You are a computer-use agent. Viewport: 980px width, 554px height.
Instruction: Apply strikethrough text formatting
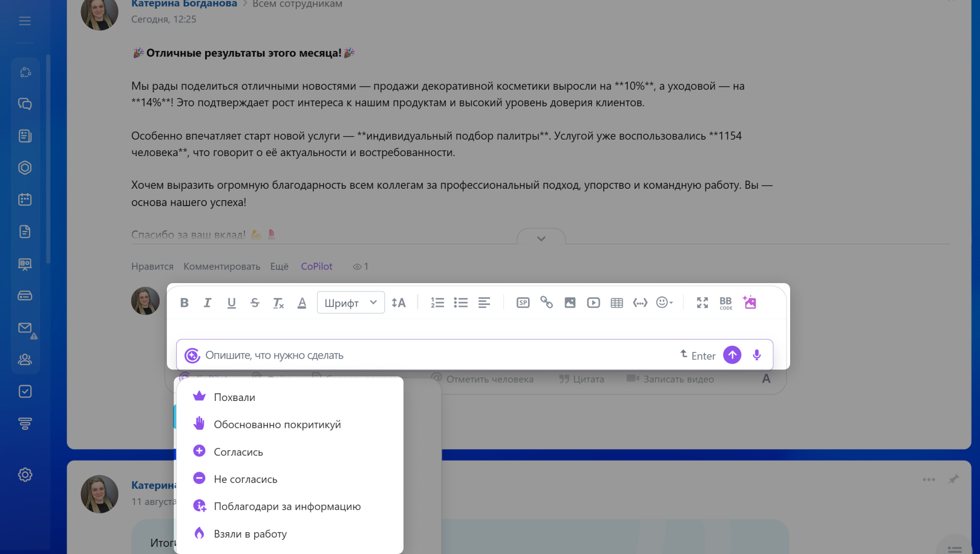[x=255, y=303]
